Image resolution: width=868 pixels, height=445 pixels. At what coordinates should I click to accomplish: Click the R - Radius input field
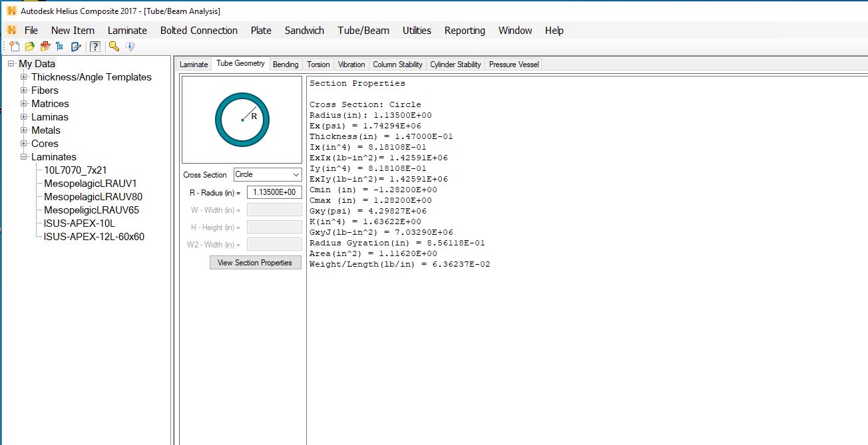pos(274,192)
